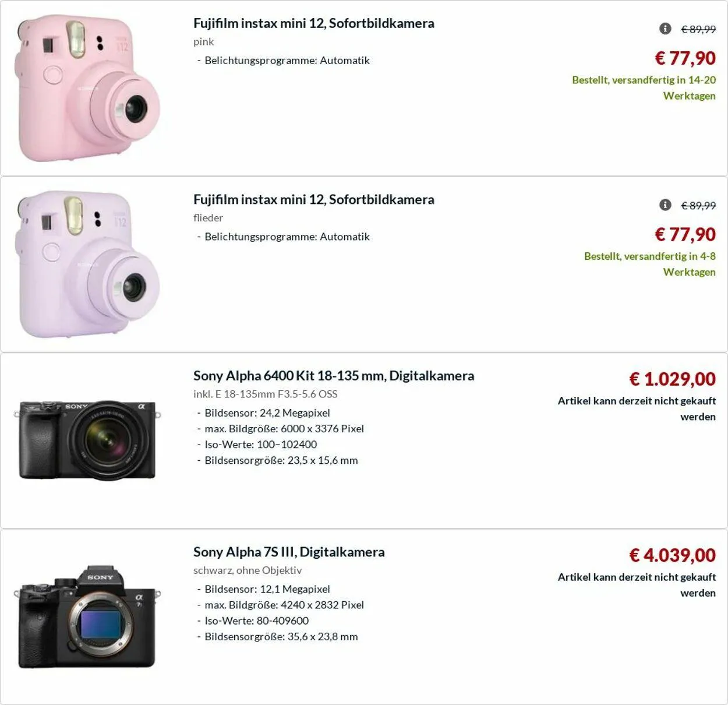Click the info icon beside the flieder instax price
Viewport: 728px width, 705px height.
665,205
